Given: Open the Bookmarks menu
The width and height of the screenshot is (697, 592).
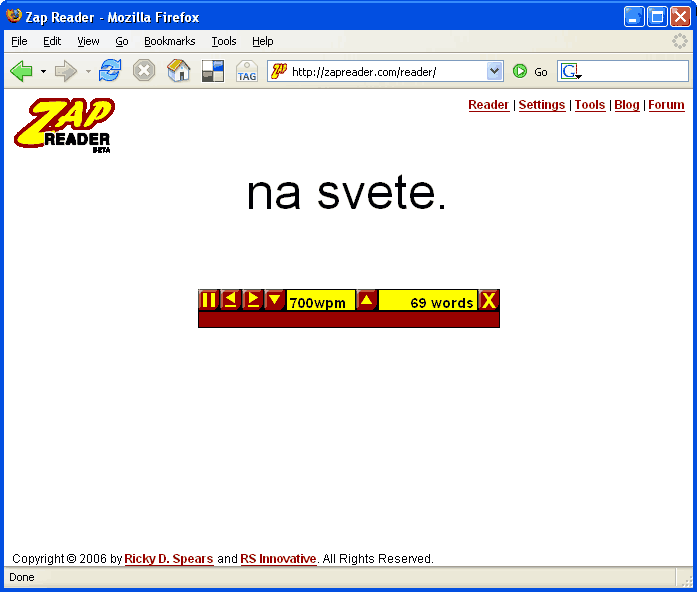Looking at the screenshot, I should pos(170,41).
